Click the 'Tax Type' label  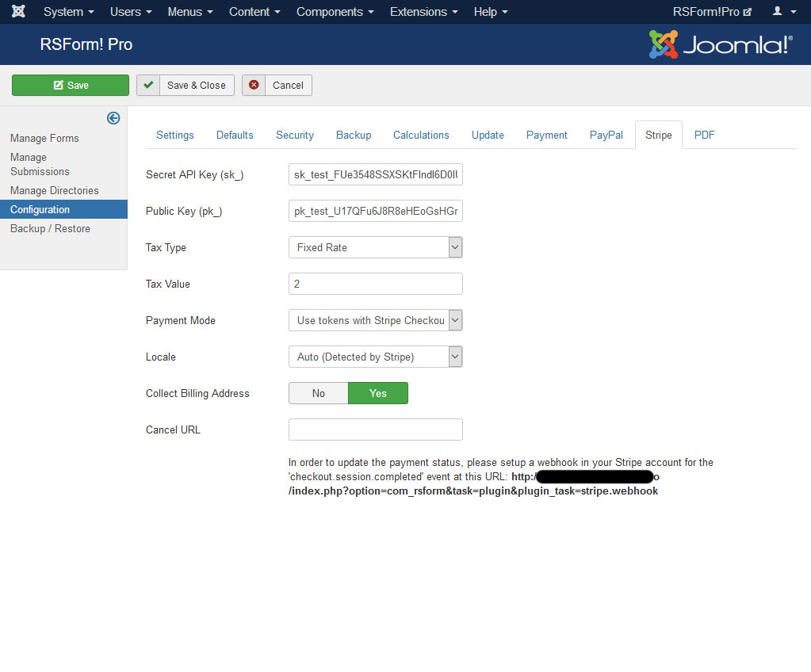[166, 247]
